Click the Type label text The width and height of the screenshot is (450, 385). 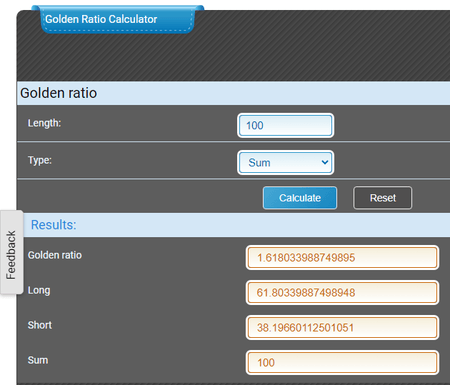click(x=40, y=160)
